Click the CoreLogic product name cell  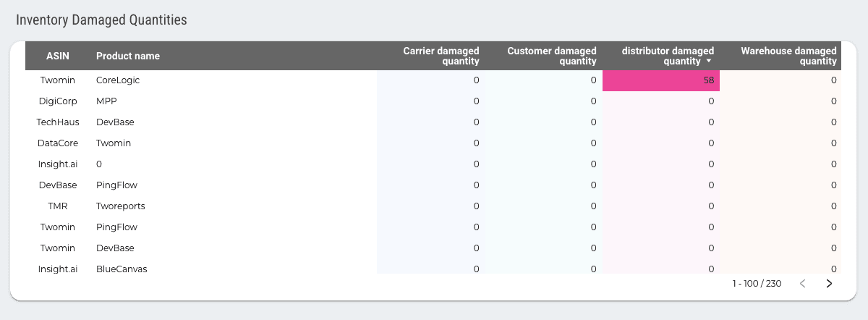pyautogui.click(x=117, y=80)
